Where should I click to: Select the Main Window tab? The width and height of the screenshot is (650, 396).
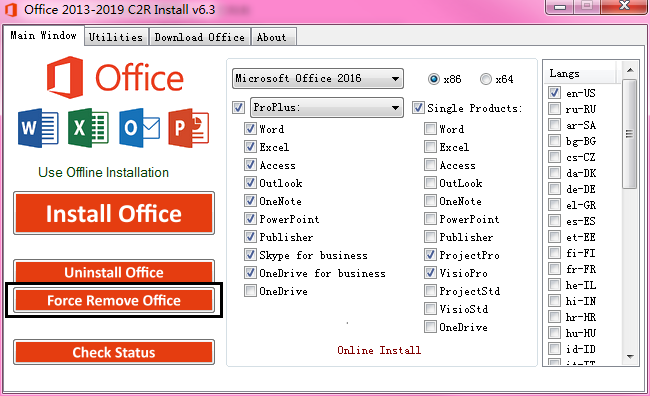44,36
